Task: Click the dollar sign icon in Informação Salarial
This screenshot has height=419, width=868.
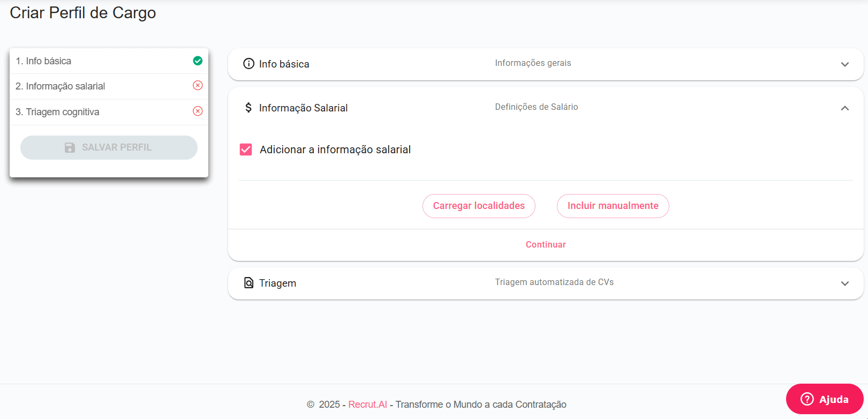Action: (248, 108)
